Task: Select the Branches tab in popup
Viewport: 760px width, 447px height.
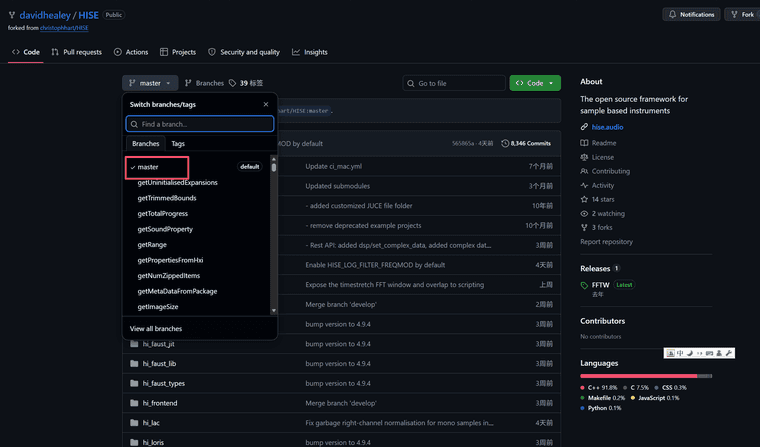Action: pos(145,144)
